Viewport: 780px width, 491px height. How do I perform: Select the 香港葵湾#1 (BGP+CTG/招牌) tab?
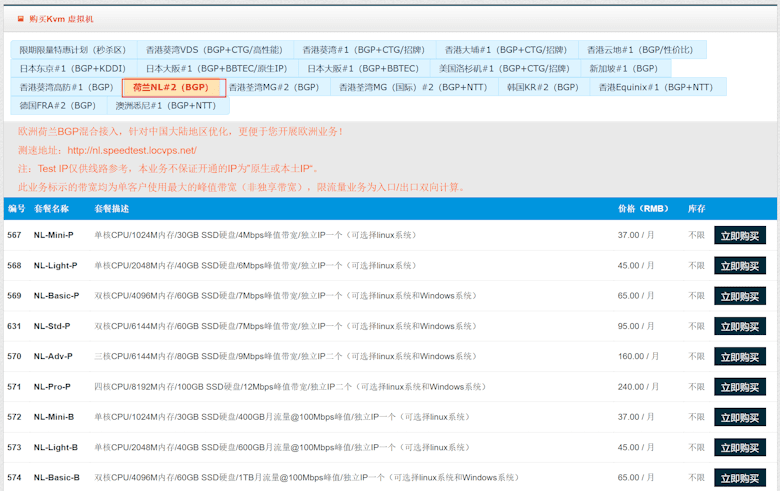[x=365, y=50]
